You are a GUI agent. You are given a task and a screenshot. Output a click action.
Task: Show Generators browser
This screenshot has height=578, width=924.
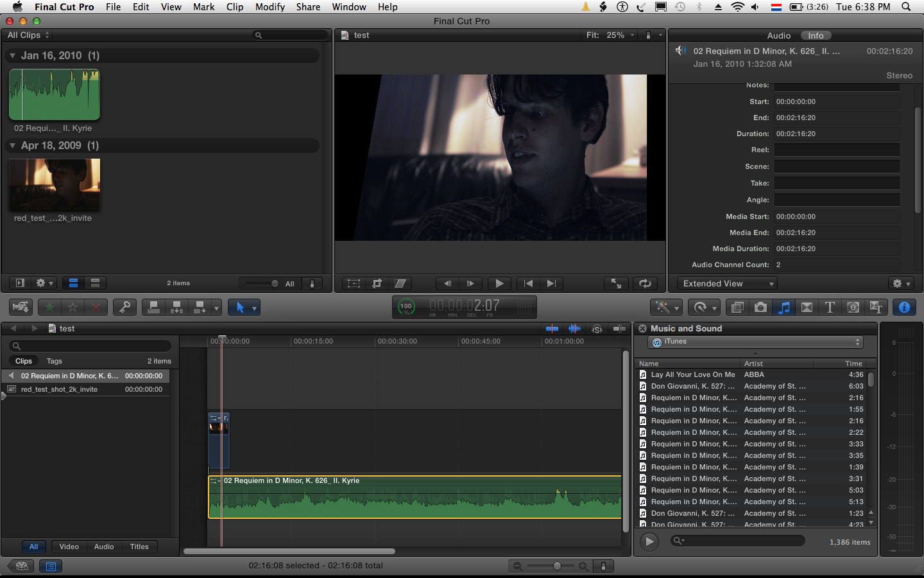pyautogui.click(x=853, y=308)
